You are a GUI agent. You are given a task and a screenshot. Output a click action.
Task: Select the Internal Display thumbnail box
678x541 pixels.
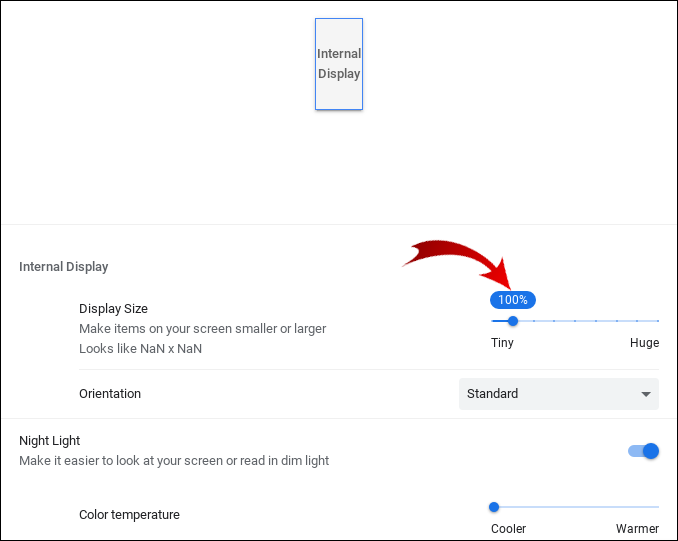[339, 63]
